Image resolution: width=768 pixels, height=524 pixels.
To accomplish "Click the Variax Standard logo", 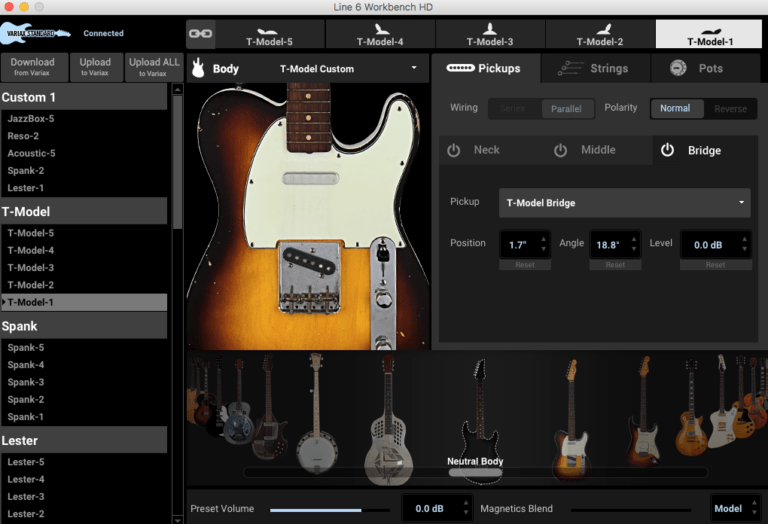I will pyautogui.click(x=37, y=33).
